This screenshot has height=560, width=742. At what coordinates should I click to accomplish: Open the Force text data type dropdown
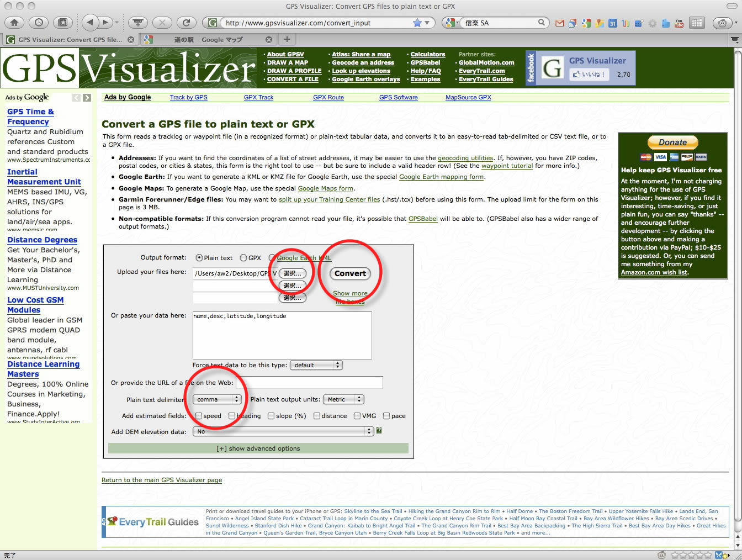click(x=316, y=365)
